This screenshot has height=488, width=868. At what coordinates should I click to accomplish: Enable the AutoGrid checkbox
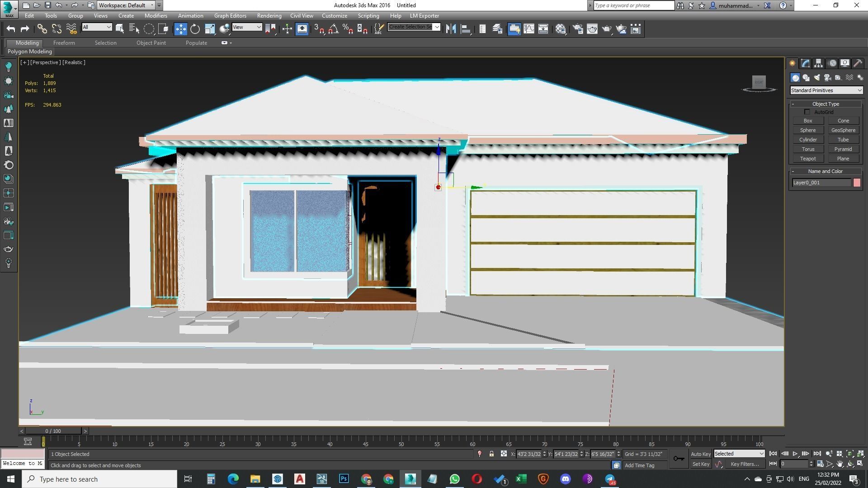[807, 112]
